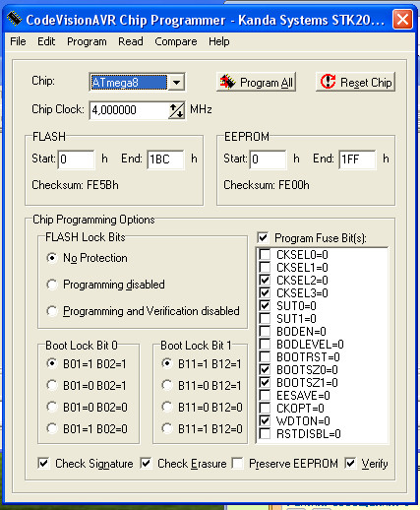This screenshot has width=420, height=510.
Task: Click the EEPROM Start address field
Action: (x=269, y=159)
